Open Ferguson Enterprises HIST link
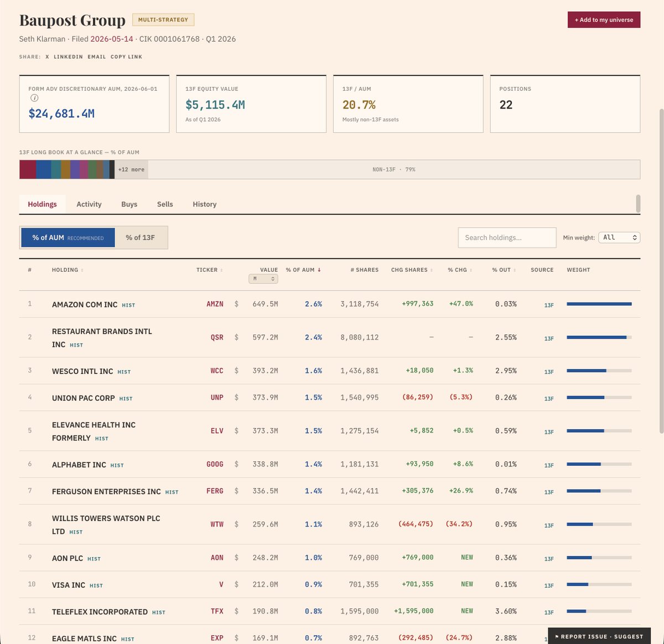 (x=172, y=492)
